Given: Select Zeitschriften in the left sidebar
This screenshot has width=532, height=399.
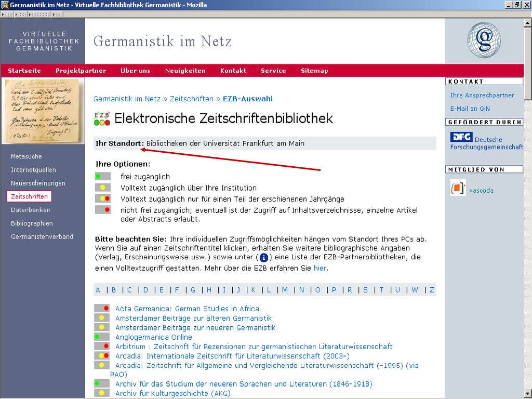Looking at the screenshot, I should pos(29,196).
